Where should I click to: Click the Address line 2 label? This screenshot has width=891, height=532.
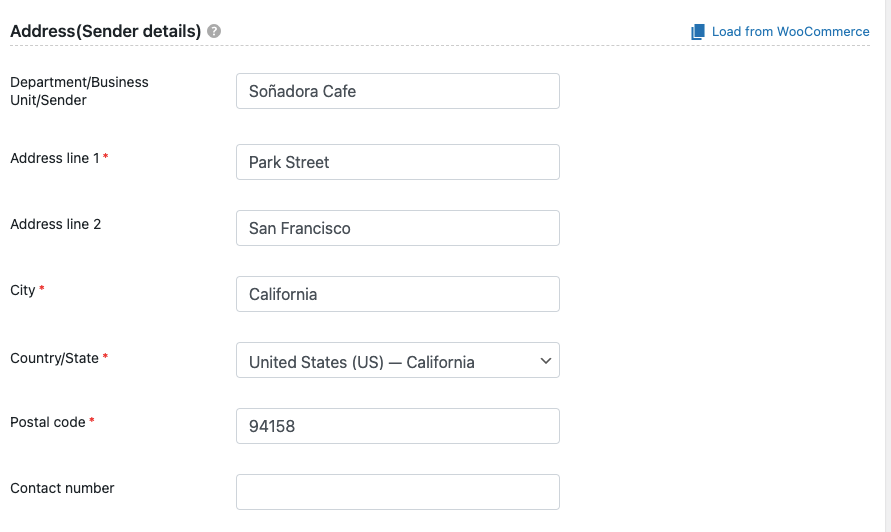[x=56, y=224]
